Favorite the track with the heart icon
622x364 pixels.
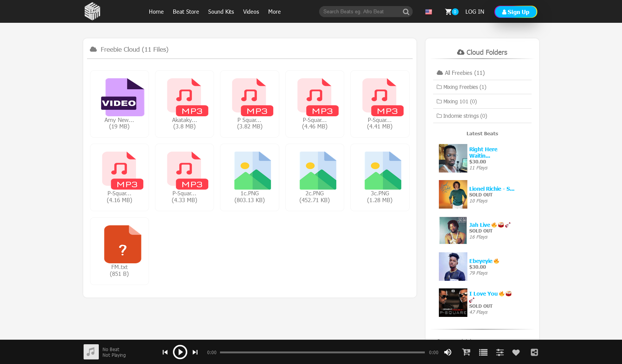click(x=516, y=352)
